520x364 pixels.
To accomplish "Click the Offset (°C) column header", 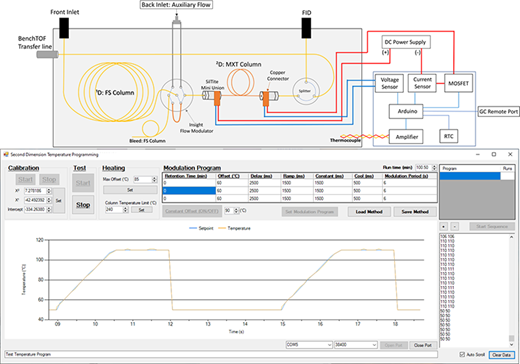I will coord(232,176).
